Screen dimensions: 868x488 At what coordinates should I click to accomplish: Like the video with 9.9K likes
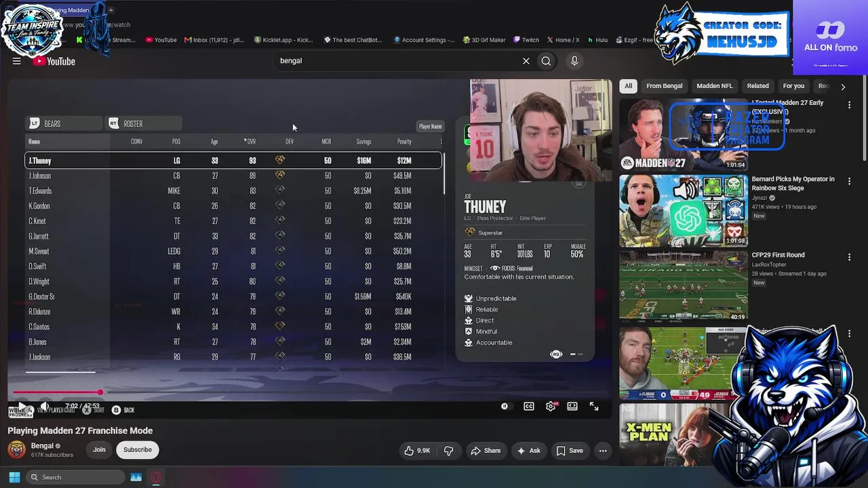pos(418,451)
